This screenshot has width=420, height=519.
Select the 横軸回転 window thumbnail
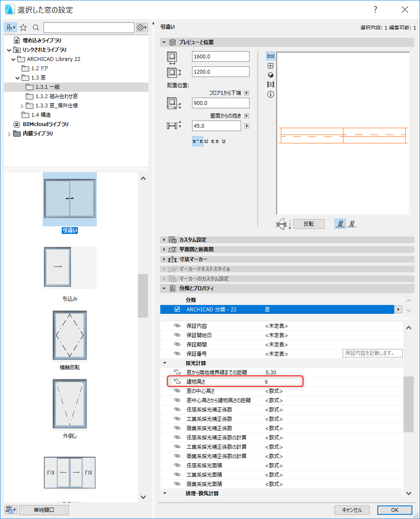tap(70, 336)
